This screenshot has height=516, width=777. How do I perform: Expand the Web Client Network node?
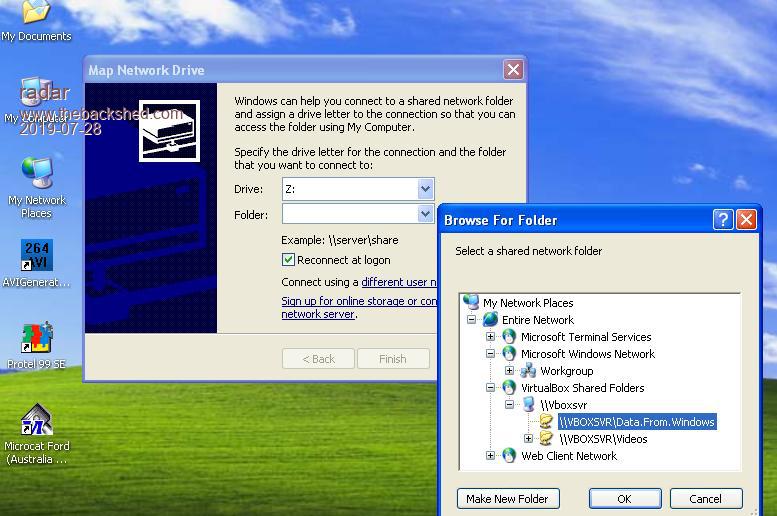coord(491,456)
